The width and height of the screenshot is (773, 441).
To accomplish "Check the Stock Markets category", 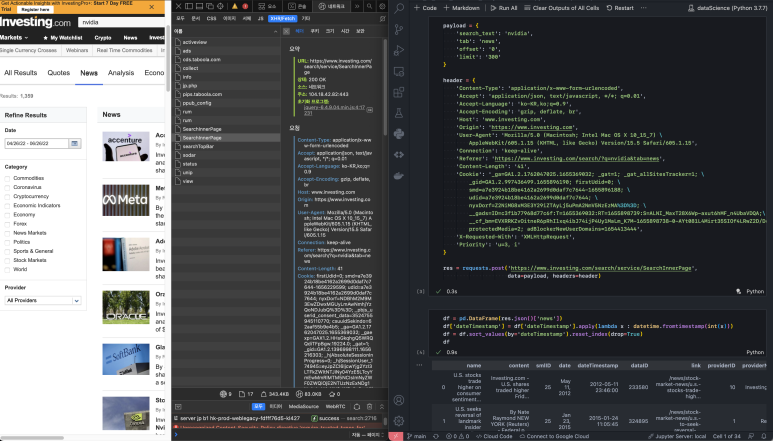I will (7, 261).
